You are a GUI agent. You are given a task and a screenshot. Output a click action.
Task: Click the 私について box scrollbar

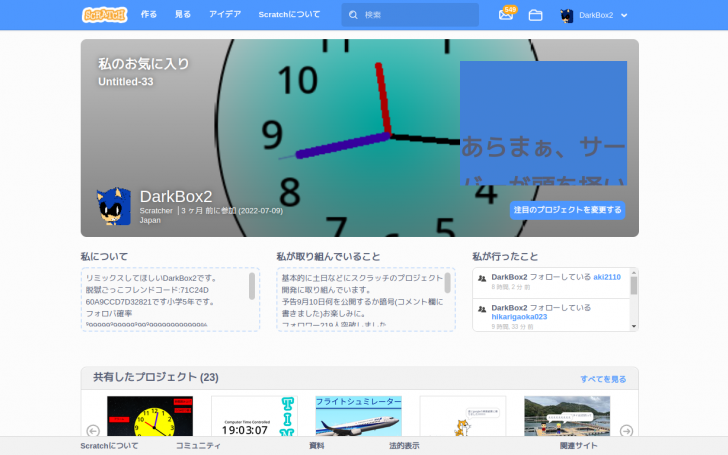252,286
